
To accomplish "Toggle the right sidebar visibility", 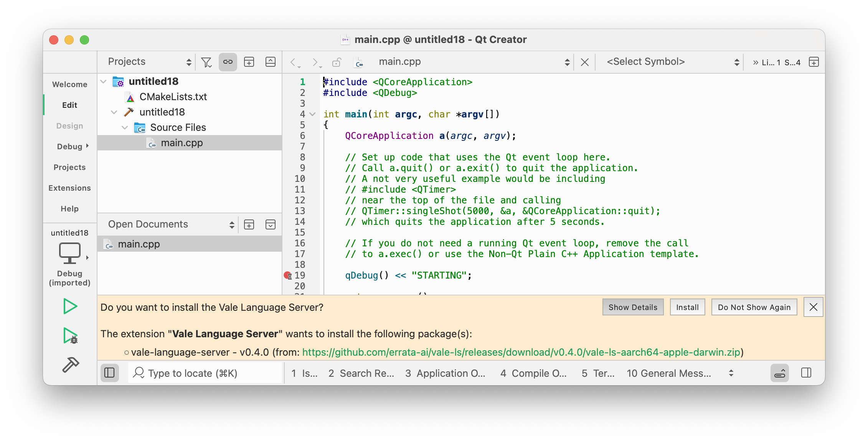I will pos(806,373).
